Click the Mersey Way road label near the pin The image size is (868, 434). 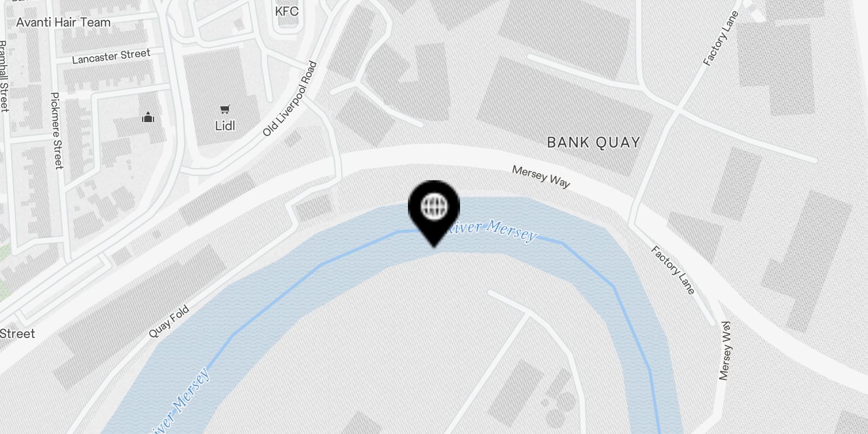click(x=541, y=177)
